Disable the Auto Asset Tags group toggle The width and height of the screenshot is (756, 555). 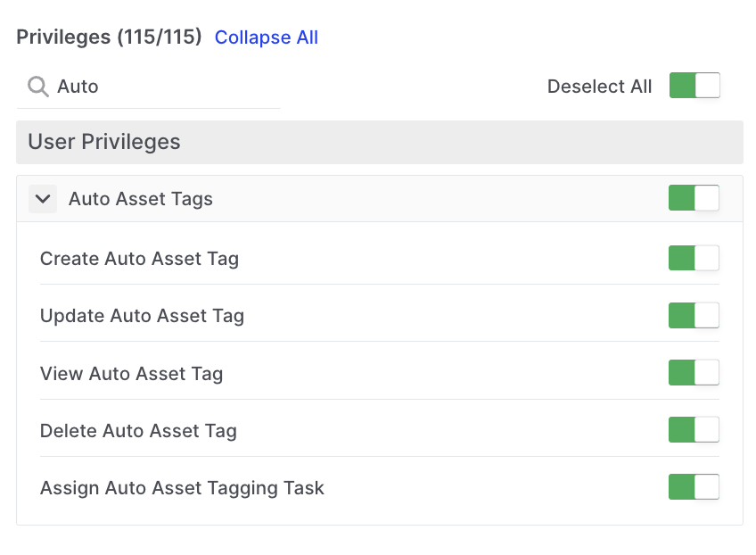point(693,198)
